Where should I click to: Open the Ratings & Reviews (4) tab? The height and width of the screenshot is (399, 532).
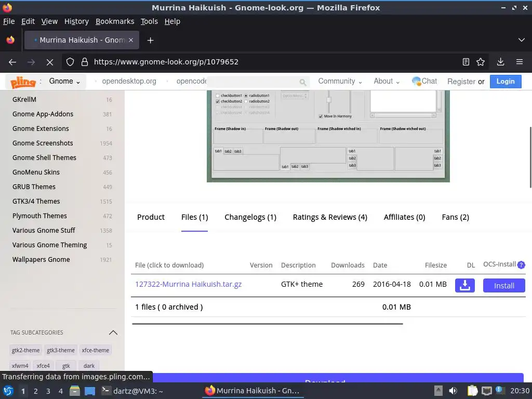(x=330, y=217)
